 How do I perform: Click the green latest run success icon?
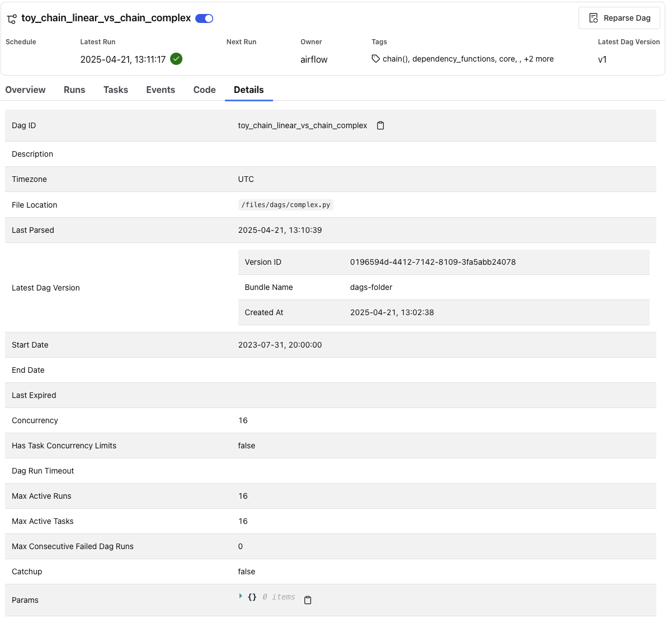[x=176, y=59]
